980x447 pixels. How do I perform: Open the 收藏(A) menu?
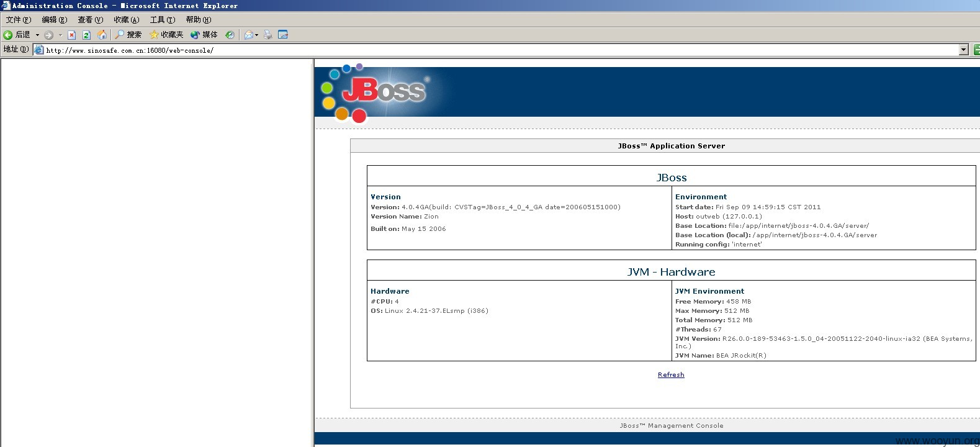(x=126, y=20)
